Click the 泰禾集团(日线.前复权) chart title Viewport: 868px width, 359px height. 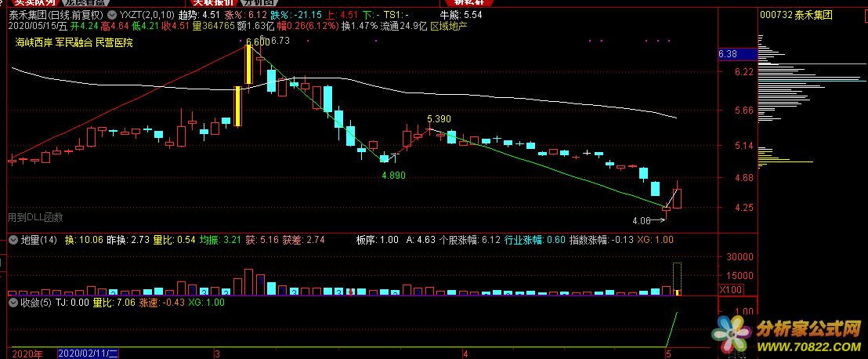(56, 16)
